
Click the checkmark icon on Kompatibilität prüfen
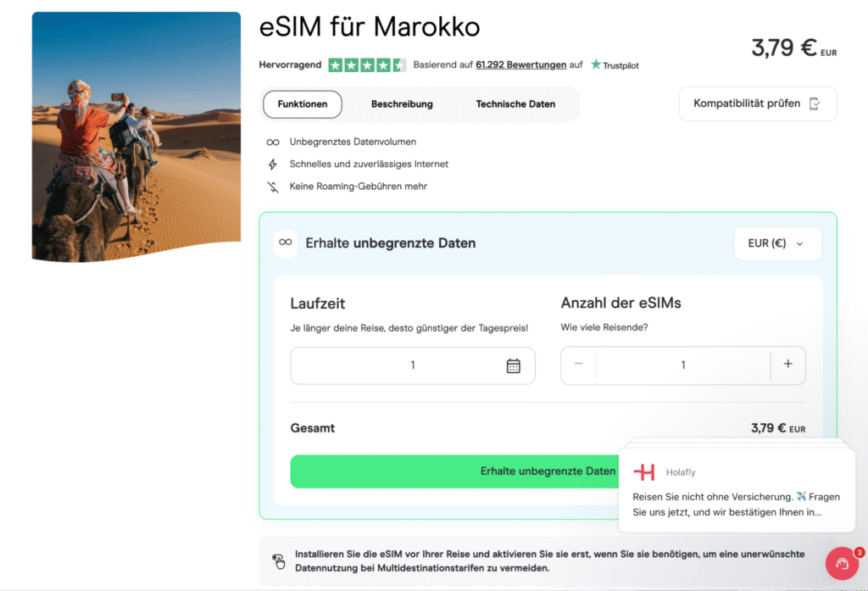pos(815,103)
